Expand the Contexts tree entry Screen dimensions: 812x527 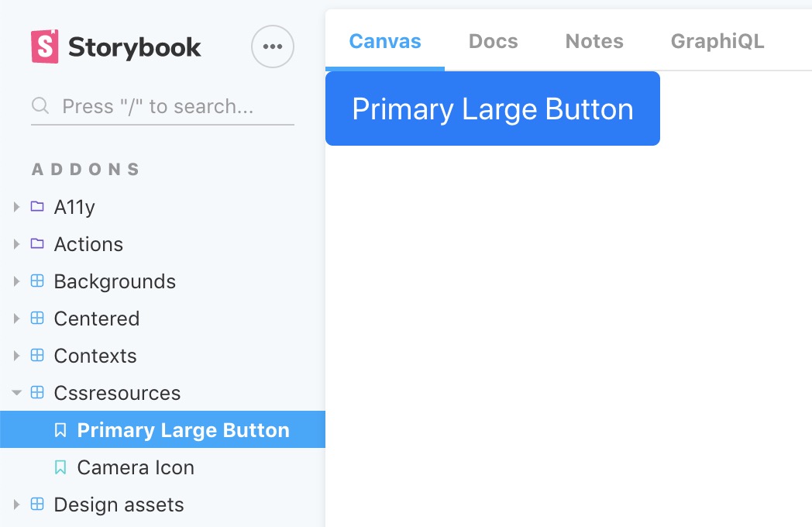tap(16, 355)
